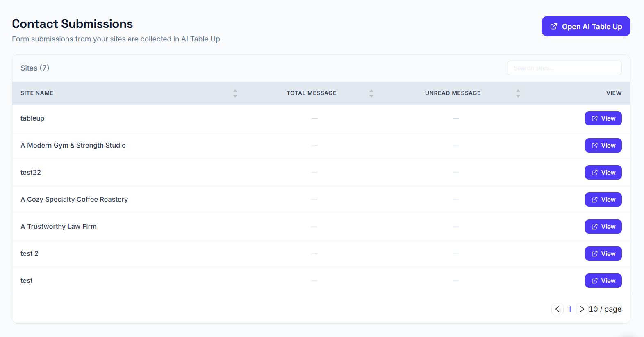Select the test 2 site name
This screenshot has width=644, height=337.
[30, 253]
